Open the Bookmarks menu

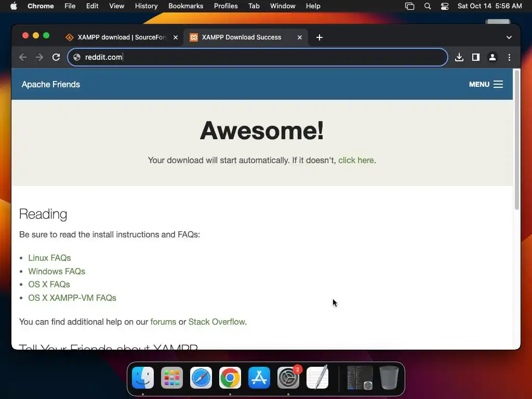click(x=186, y=6)
